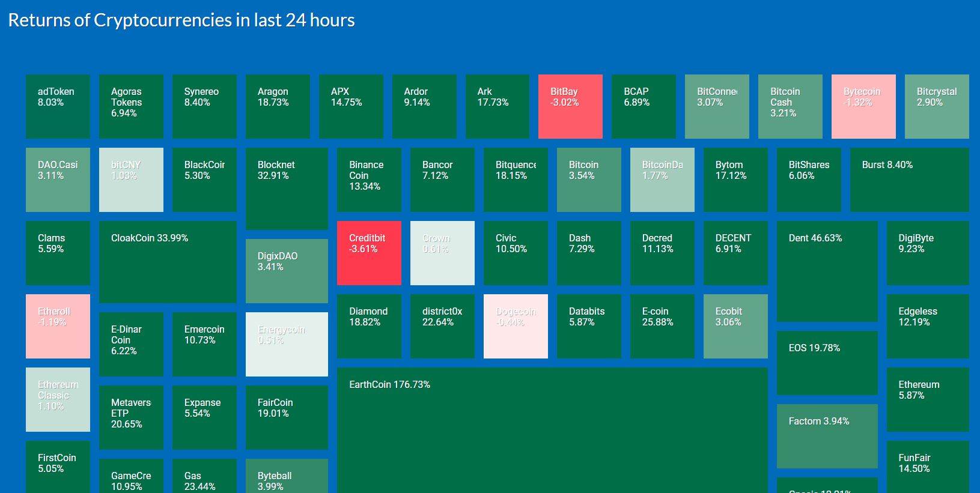
Task: Click the Bitcrystal 2.90% tile
Action: coord(937,106)
